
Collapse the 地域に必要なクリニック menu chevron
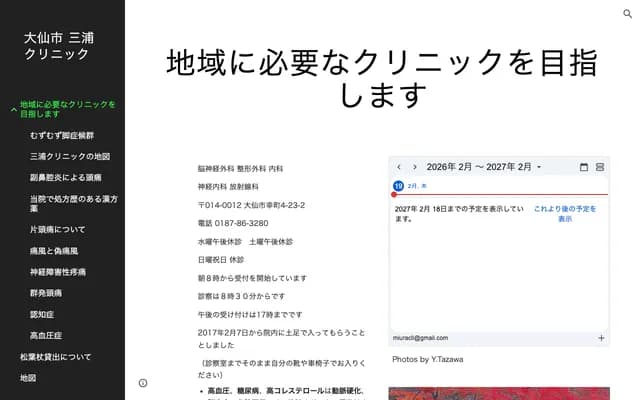pos(12,108)
